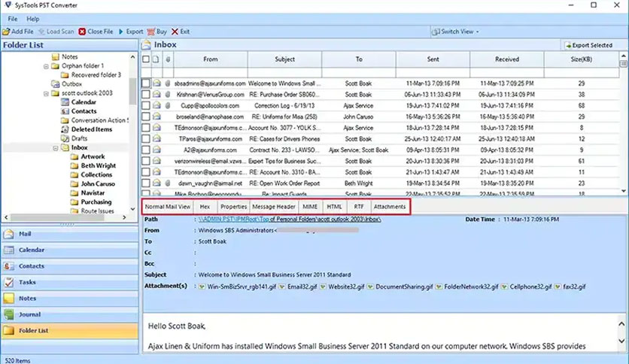Switch to the MIME tab
Viewport: 629px width, 364px height.
(x=310, y=207)
